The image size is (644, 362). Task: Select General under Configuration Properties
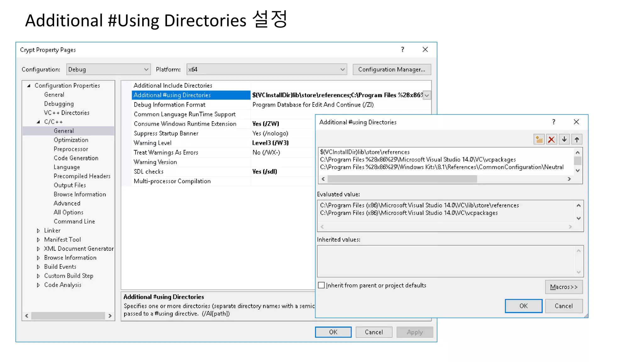[54, 95]
